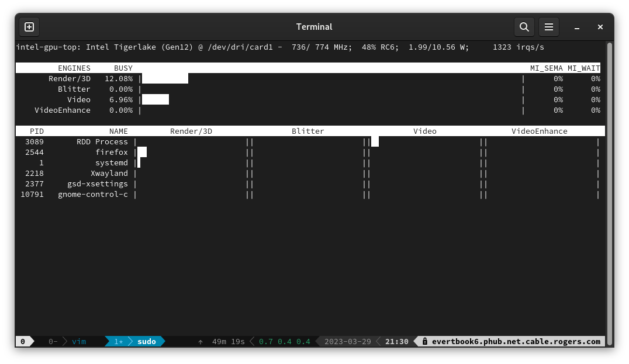The image size is (629, 364).
Task: Click the NAME column header
Action: coord(118,131)
